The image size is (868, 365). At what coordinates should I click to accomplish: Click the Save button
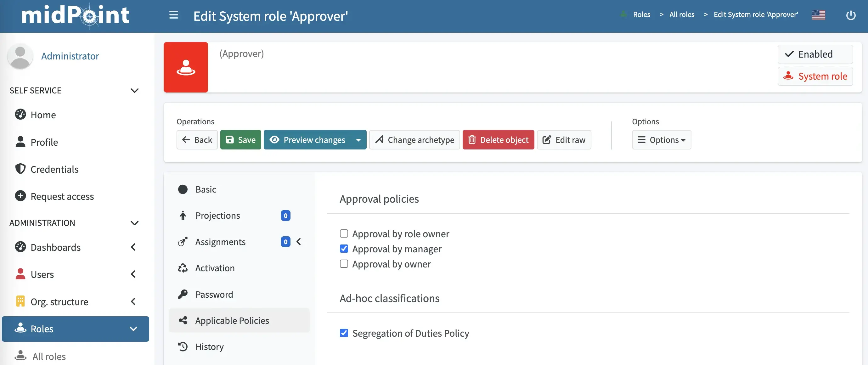240,139
